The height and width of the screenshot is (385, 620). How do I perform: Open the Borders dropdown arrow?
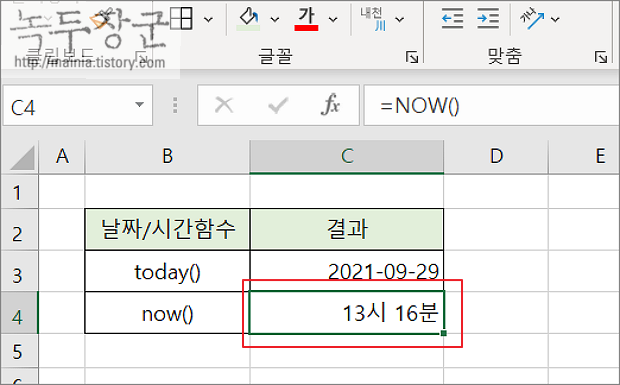(208, 19)
